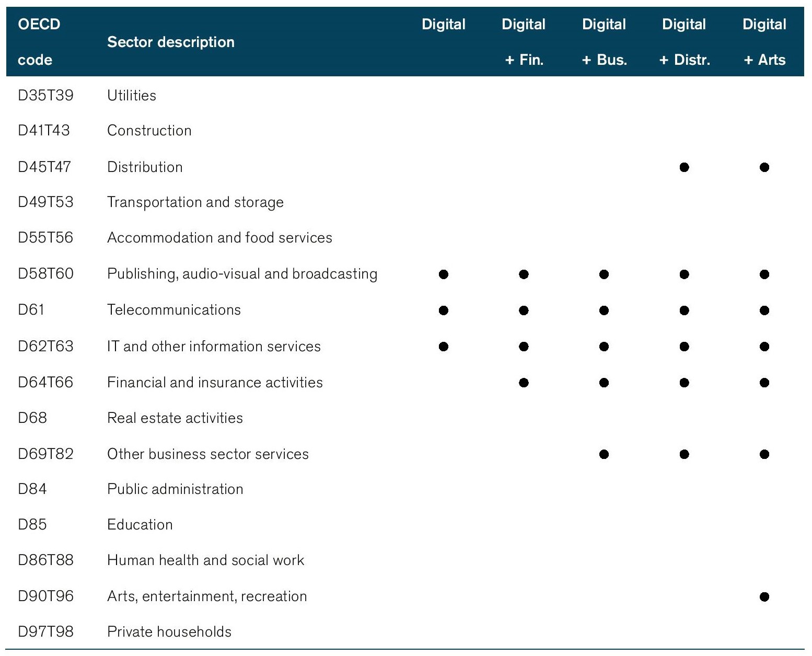
Task: Select the D35T39 code cell
Action: click(x=45, y=95)
